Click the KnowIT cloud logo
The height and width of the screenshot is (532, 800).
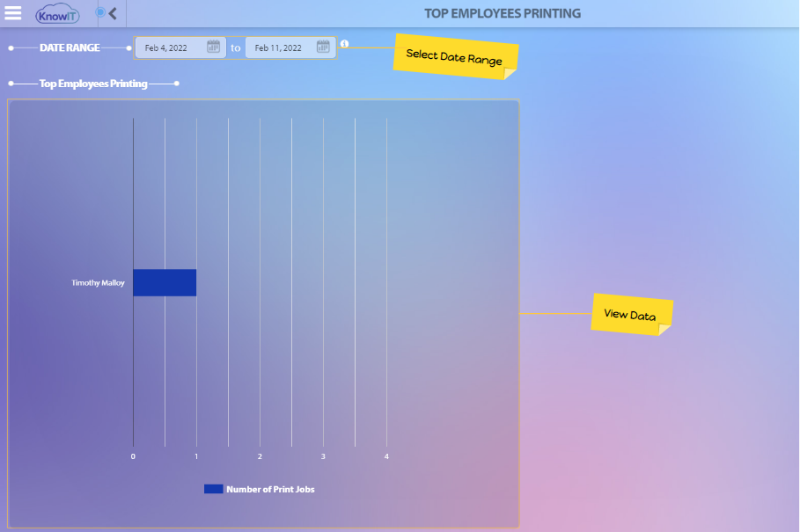57,14
